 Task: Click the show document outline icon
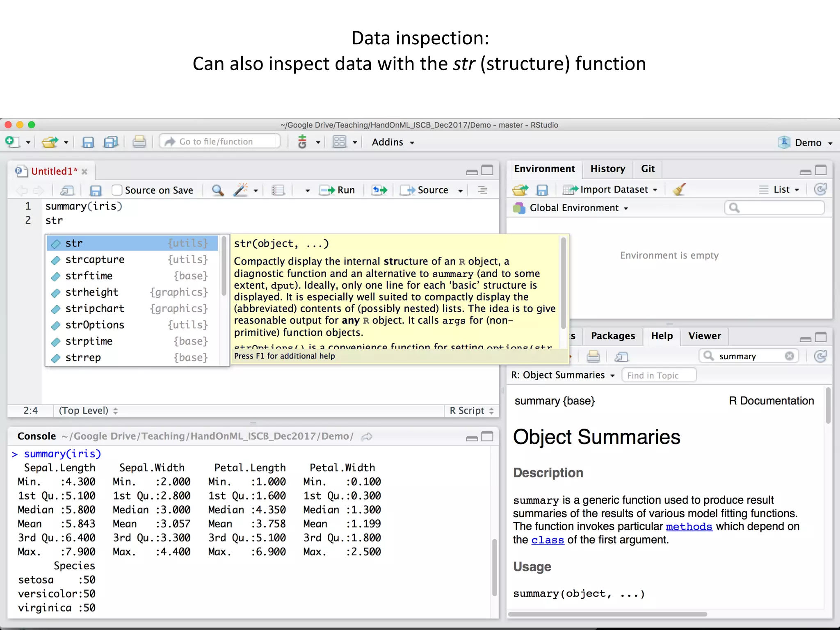click(482, 190)
